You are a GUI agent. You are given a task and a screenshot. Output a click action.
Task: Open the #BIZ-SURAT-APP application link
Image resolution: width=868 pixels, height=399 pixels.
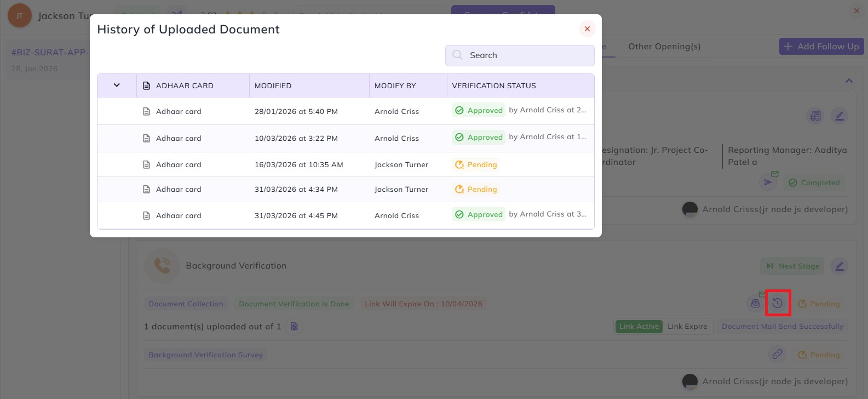click(x=49, y=52)
